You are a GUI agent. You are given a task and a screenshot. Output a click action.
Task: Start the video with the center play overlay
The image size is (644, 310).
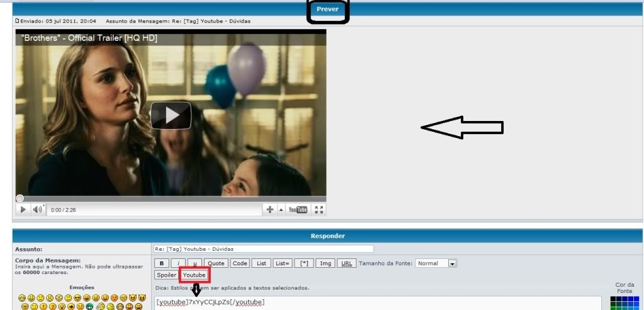[x=171, y=115]
